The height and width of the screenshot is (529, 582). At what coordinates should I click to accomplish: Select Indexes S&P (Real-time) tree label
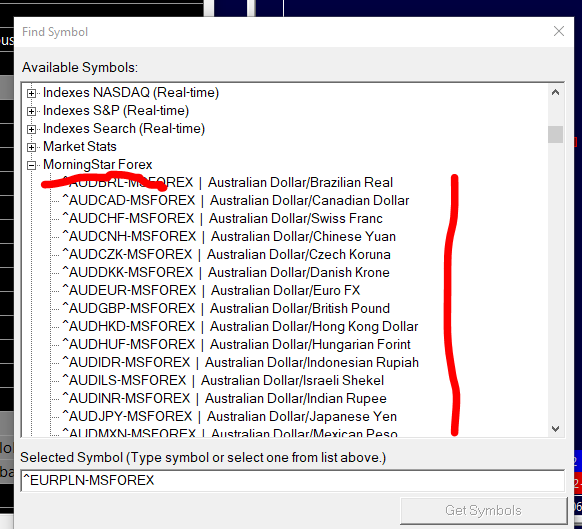116,111
